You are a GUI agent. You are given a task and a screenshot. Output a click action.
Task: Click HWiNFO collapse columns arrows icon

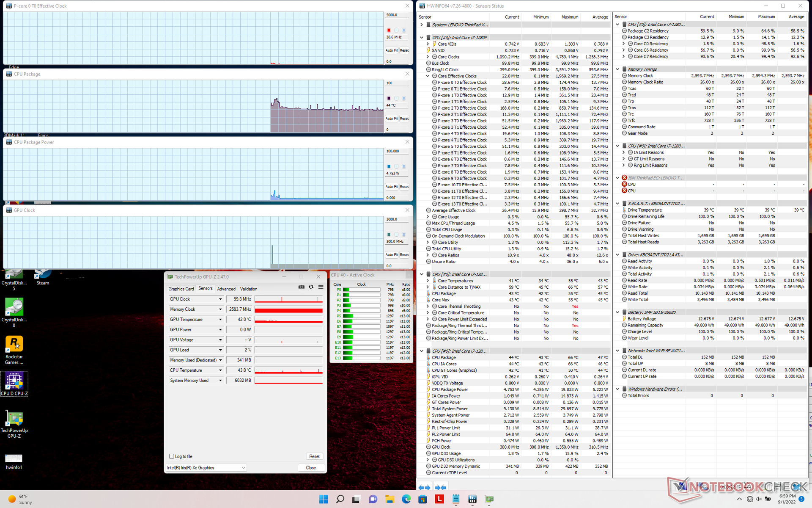[x=440, y=487]
